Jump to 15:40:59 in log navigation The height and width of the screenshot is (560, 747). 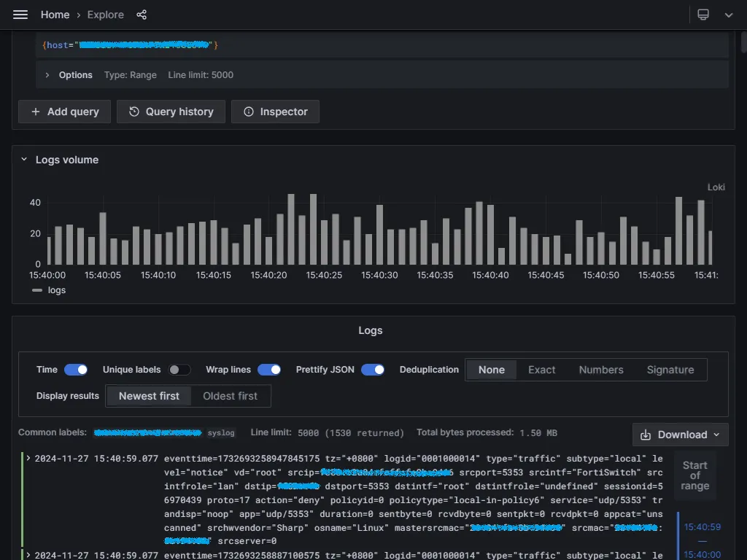click(x=703, y=526)
